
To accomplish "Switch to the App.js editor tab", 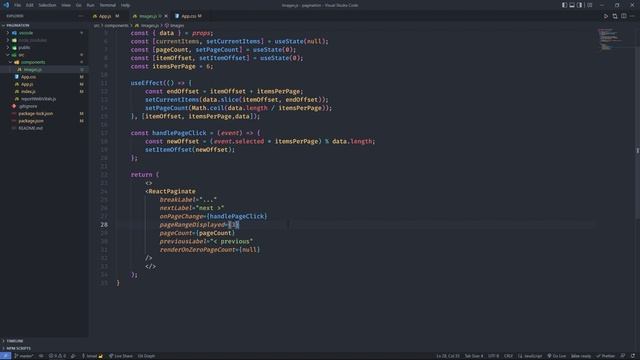I will [x=106, y=16].
